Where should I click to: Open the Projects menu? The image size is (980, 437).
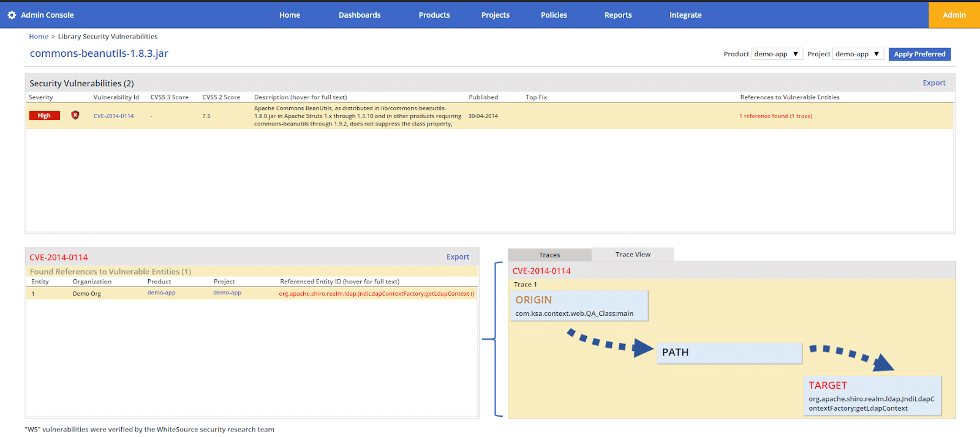coord(496,15)
